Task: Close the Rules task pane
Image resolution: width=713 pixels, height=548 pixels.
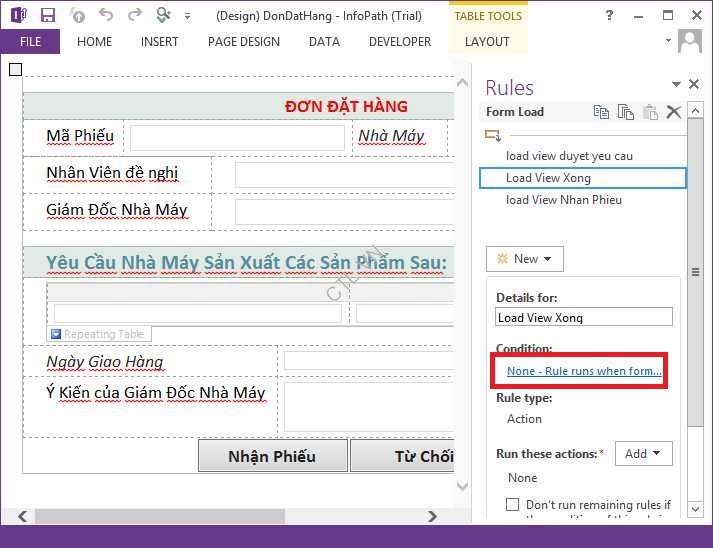Action: [694, 86]
